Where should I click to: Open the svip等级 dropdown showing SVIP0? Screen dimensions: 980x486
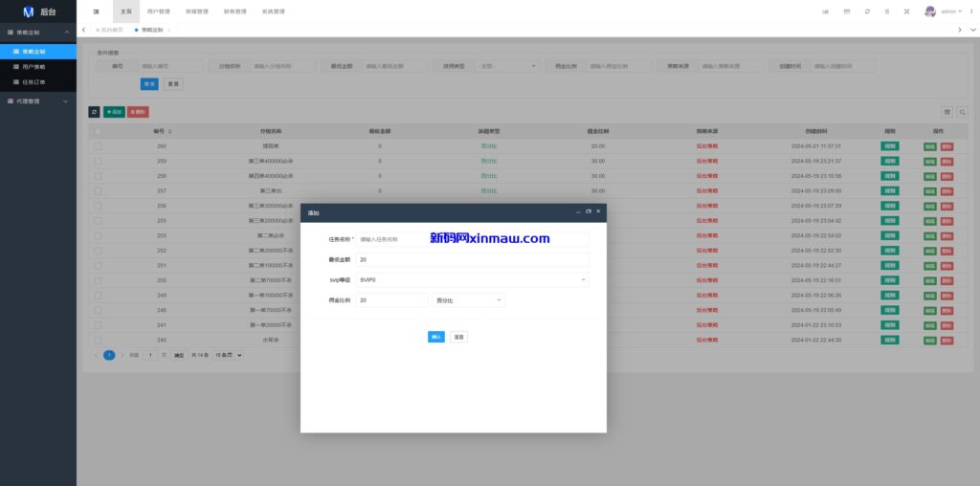(473, 280)
